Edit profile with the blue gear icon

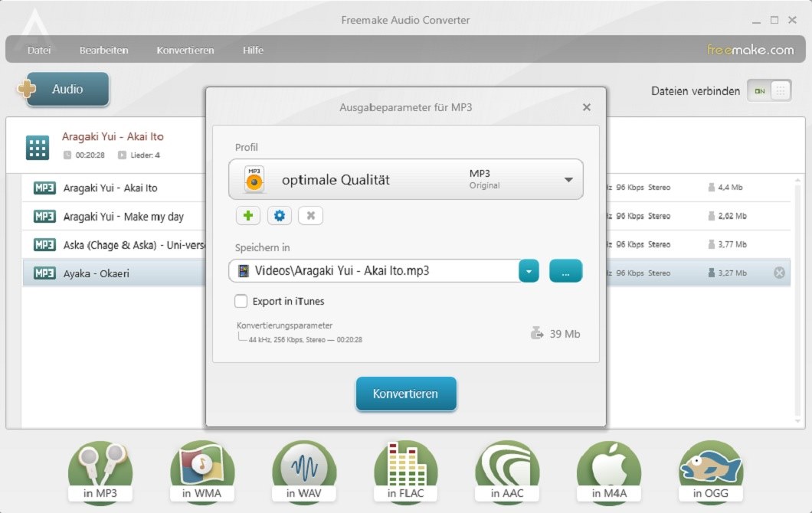coord(280,215)
